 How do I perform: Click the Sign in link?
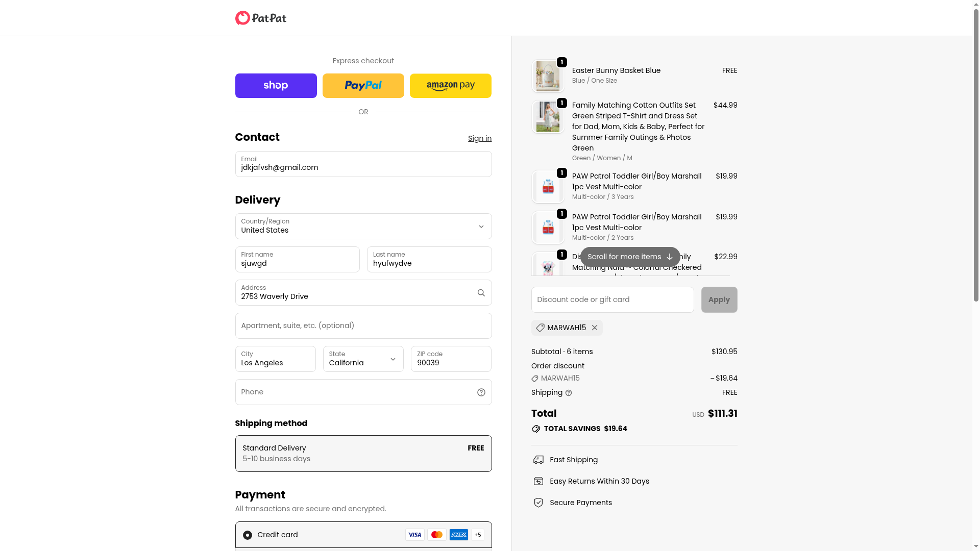479,138
